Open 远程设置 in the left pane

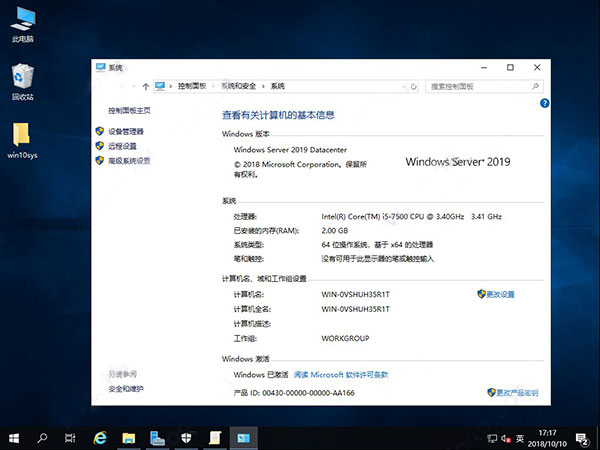[x=122, y=146]
